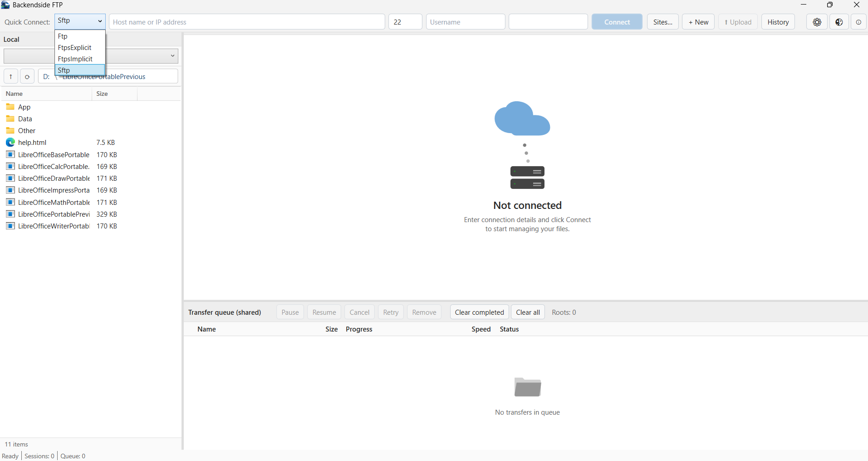Click the password field next to Username
Viewport: 868px width, 461px height.
click(548, 22)
